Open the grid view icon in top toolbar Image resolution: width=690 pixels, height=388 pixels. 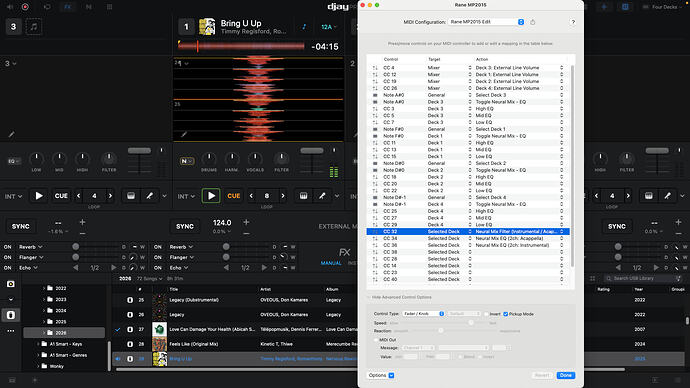coord(109,7)
